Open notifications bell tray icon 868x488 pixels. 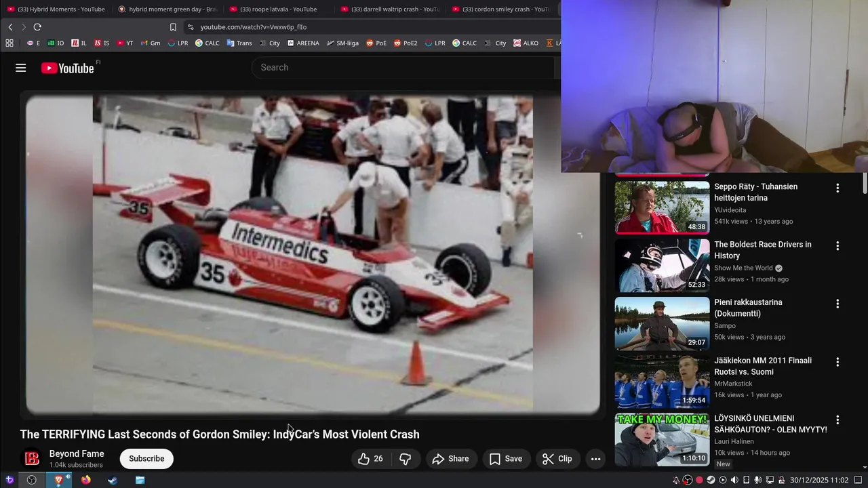click(676, 480)
